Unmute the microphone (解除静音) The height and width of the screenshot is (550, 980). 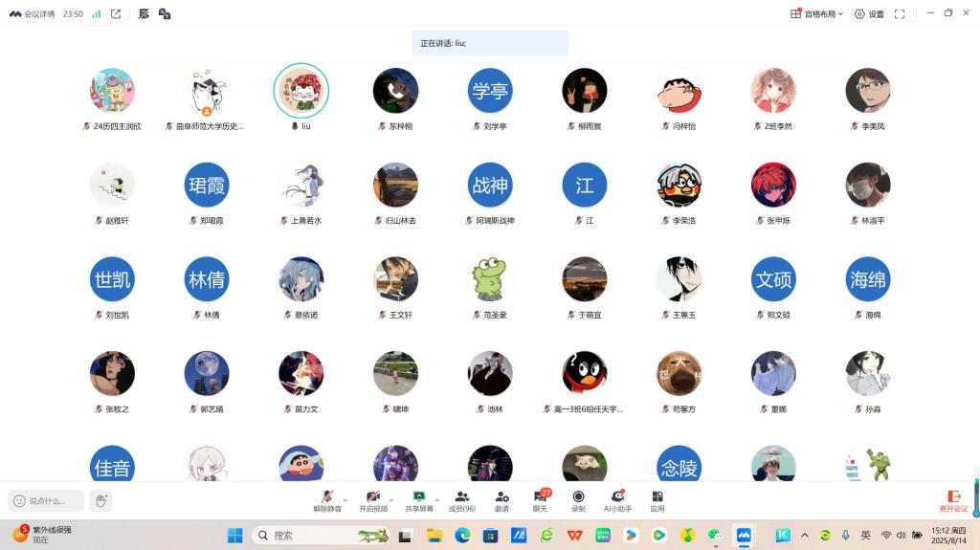pyautogui.click(x=327, y=500)
